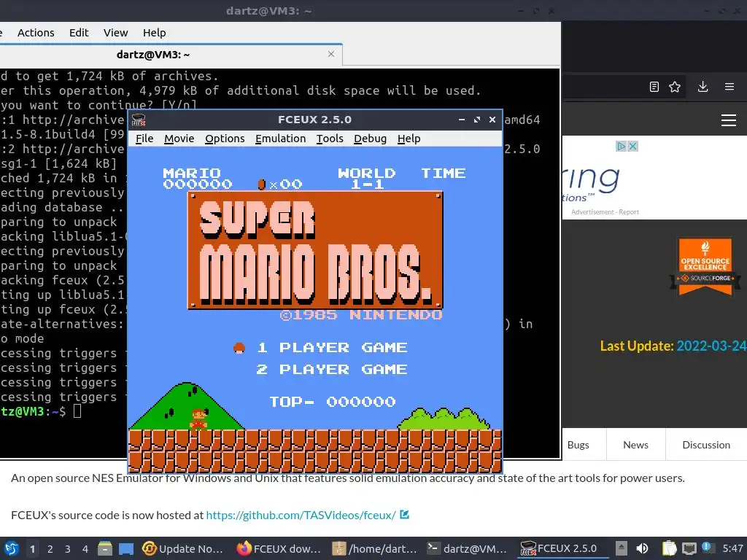Switch to the Firefox FCEUX download taskbar window

[279, 548]
